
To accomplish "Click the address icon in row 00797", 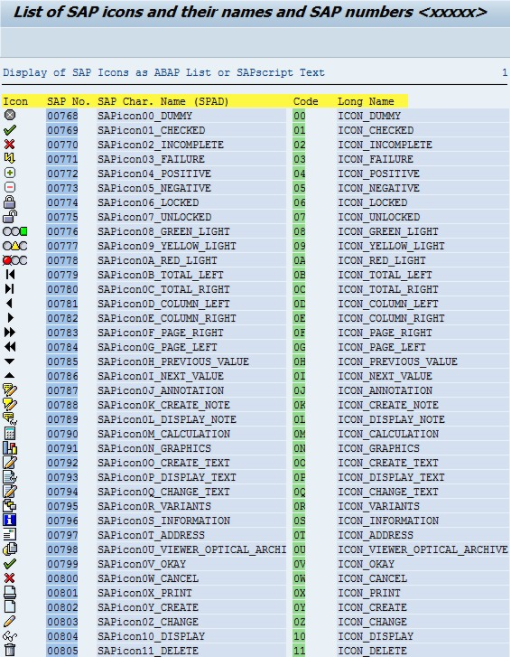I will (10, 535).
